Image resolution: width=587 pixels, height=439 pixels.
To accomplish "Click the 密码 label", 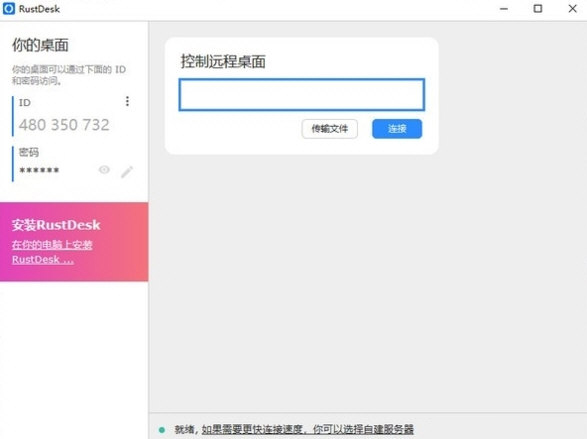I will (29, 152).
